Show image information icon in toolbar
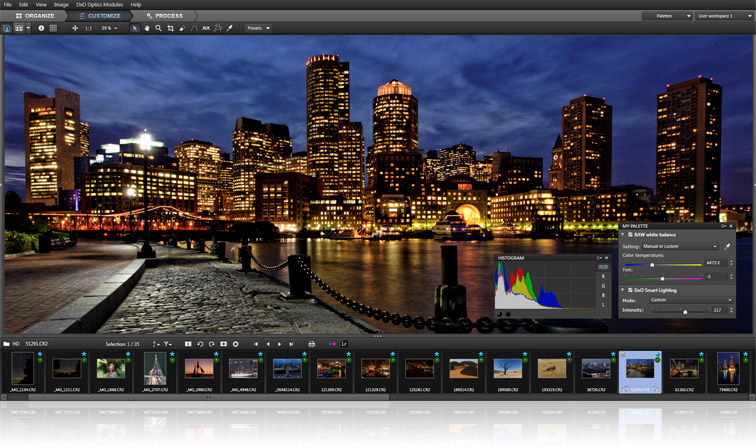 pos(41,28)
